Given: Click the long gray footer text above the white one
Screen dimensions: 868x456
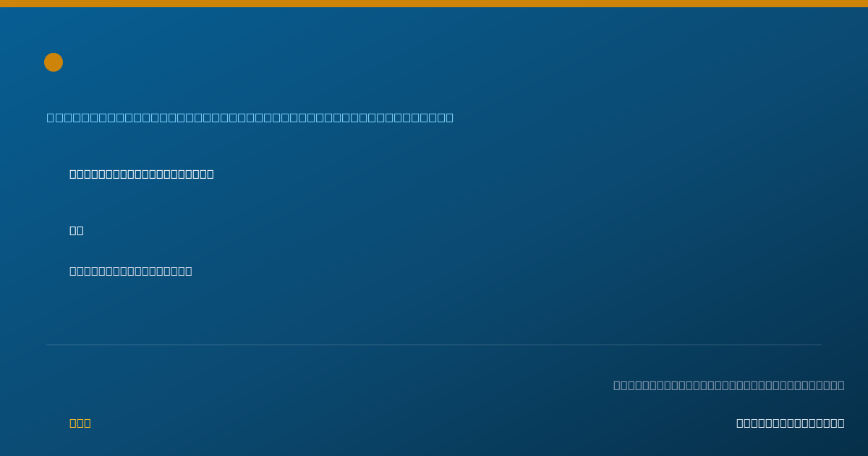Looking at the screenshot, I should (729, 385).
